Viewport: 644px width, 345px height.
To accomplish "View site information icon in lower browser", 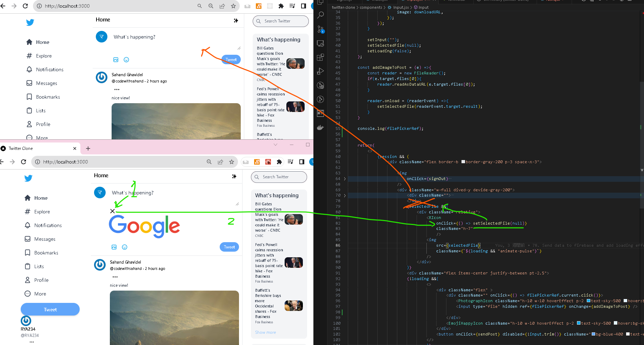I will click(x=38, y=162).
